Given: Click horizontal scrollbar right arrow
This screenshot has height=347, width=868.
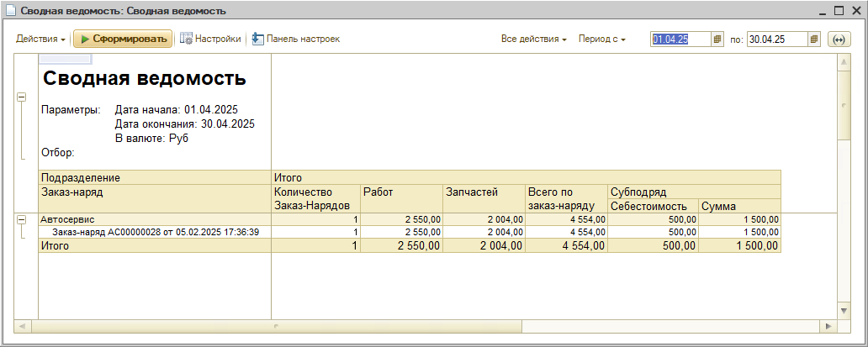Looking at the screenshot, I should tap(829, 325).
